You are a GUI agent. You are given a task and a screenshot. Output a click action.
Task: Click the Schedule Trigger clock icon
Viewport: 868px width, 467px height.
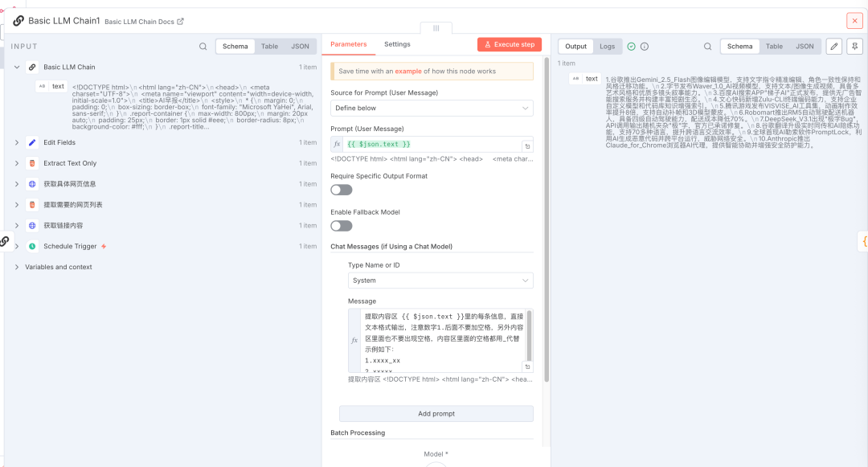tap(32, 246)
